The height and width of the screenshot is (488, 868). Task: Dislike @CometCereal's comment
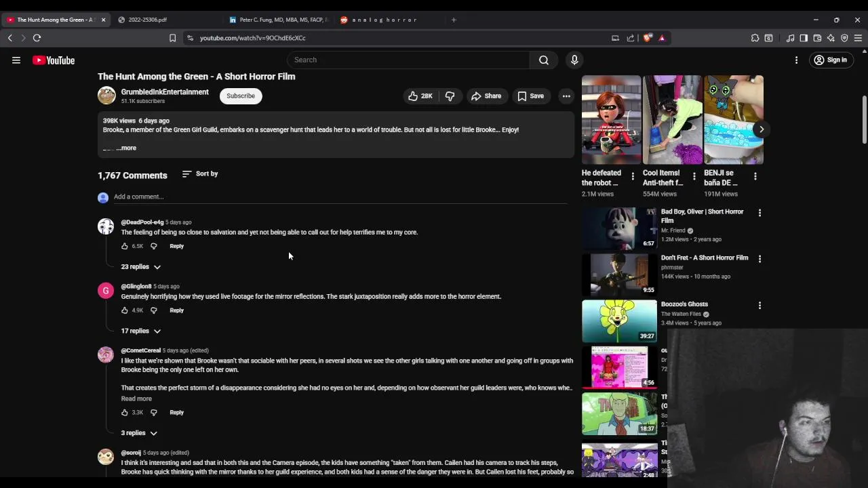coord(154,412)
